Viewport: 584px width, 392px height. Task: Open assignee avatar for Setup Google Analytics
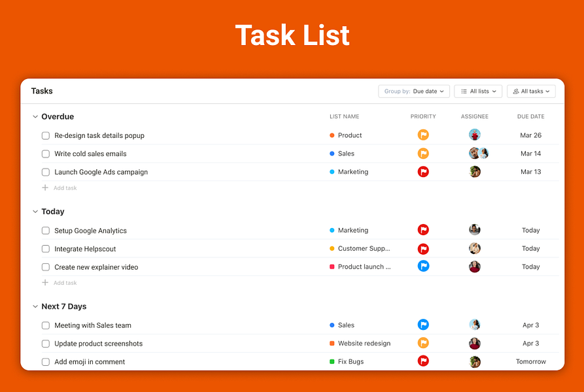[475, 230]
